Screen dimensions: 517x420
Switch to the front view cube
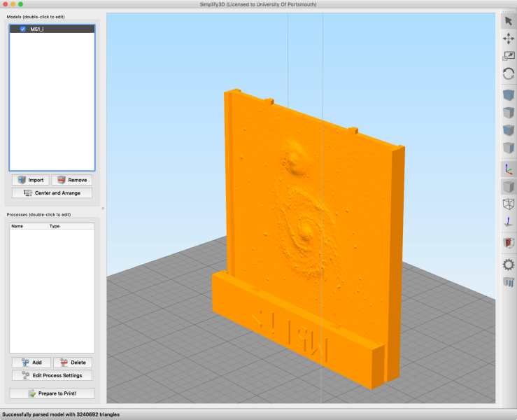[508, 130]
